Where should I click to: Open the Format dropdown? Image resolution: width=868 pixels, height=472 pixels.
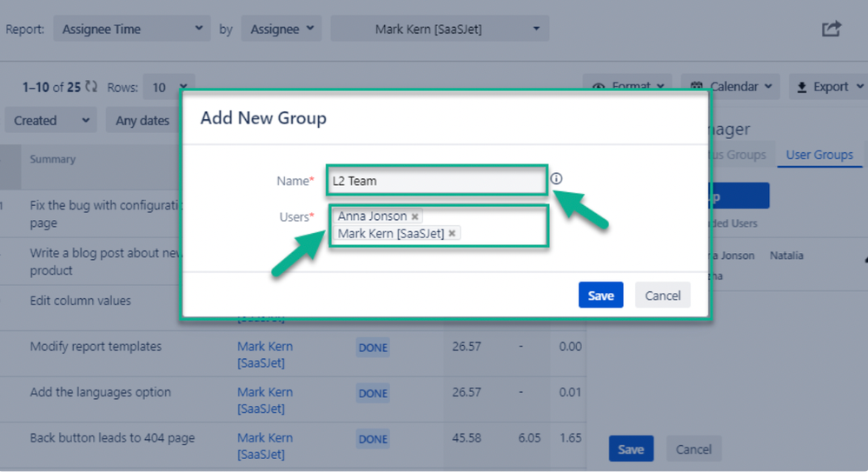click(x=627, y=86)
